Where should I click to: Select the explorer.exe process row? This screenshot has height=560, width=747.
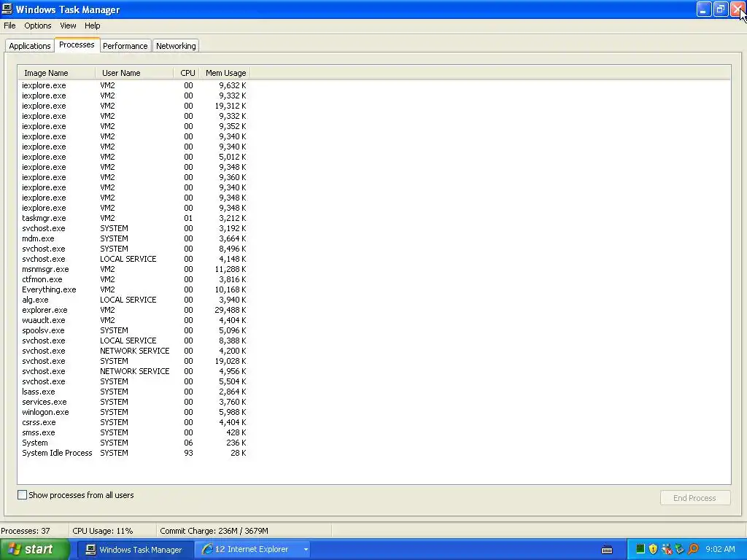(134, 310)
